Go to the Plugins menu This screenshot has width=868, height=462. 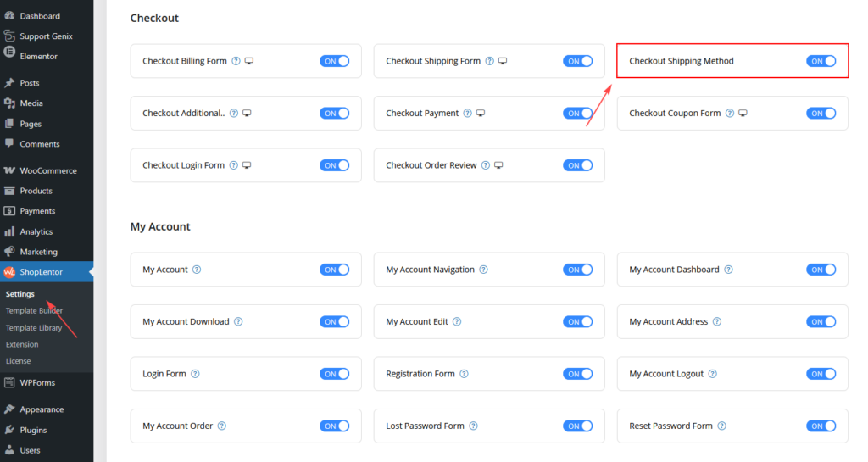[33, 430]
